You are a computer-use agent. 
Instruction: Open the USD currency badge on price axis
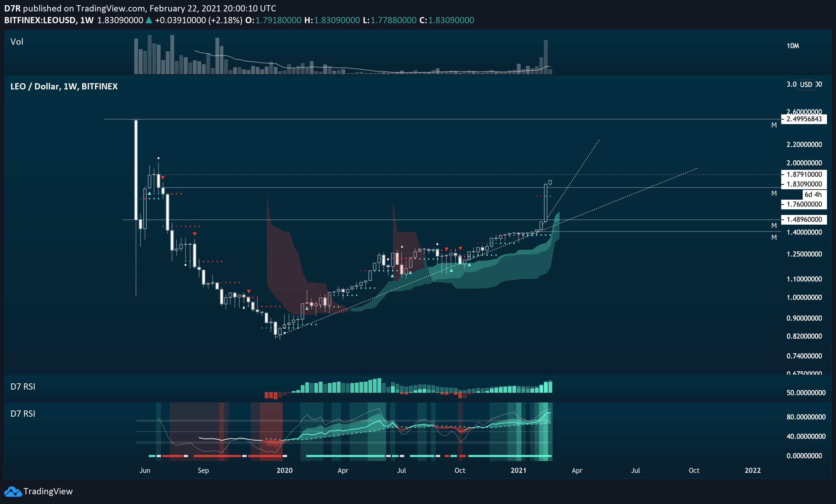pyautogui.click(x=806, y=85)
